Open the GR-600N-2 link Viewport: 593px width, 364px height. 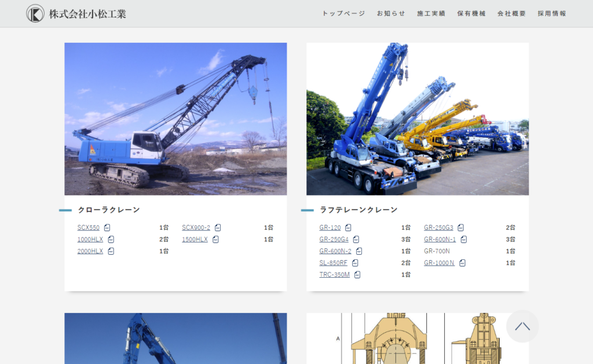[x=335, y=251]
